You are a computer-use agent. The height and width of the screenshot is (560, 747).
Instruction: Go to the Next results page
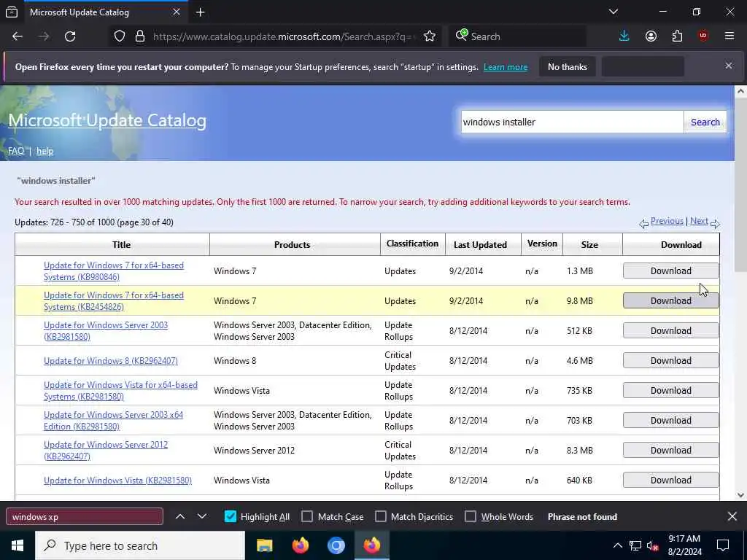pos(699,221)
